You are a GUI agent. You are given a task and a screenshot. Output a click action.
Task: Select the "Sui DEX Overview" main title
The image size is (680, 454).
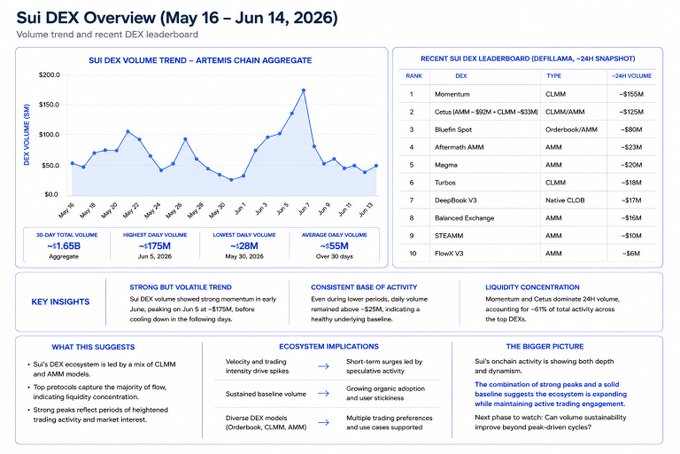(x=177, y=18)
